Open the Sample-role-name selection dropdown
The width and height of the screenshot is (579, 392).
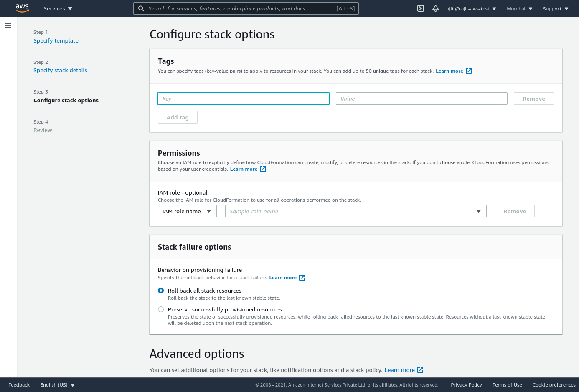tap(356, 211)
